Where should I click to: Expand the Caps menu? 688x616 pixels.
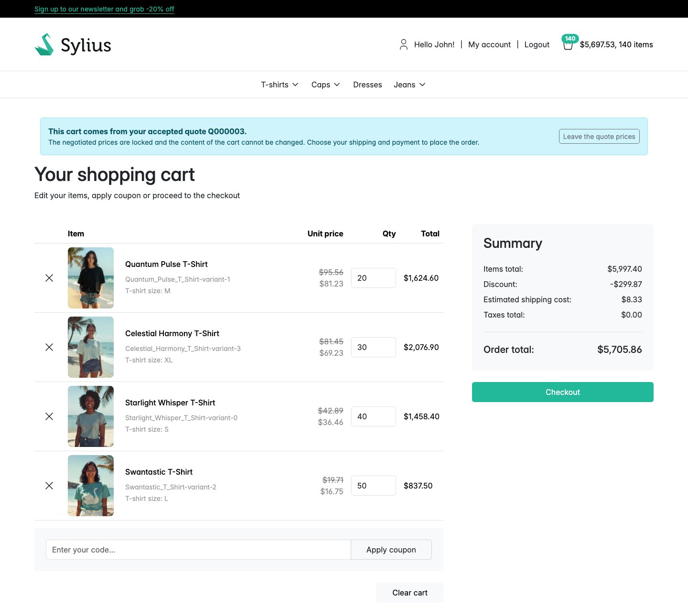pyautogui.click(x=325, y=85)
